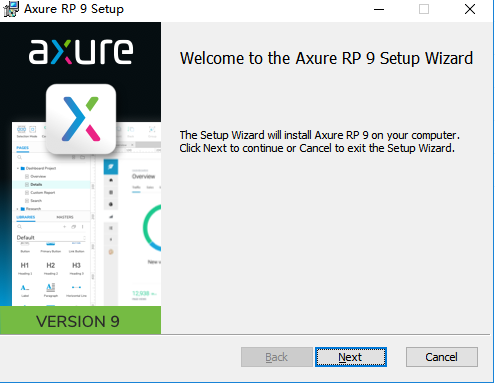The height and width of the screenshot is (383, 495).
Task: Switch to the MASTERS tab
Action: [x=65, y=217]
